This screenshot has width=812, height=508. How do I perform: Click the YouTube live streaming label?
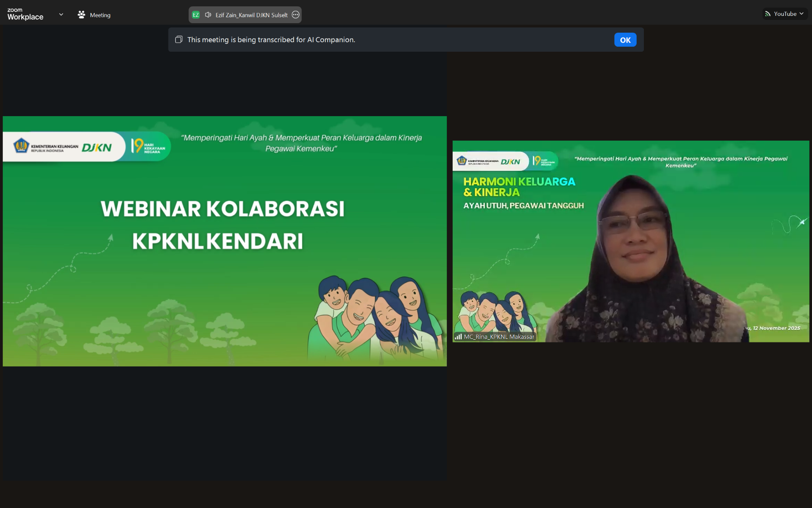pyautogui.click(x=785, y=14)
